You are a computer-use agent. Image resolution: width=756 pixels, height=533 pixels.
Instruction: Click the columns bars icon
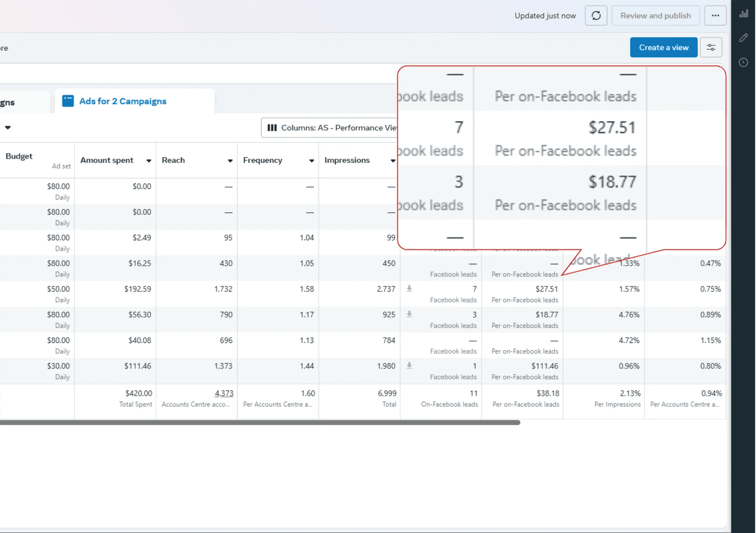coord(272,128)
